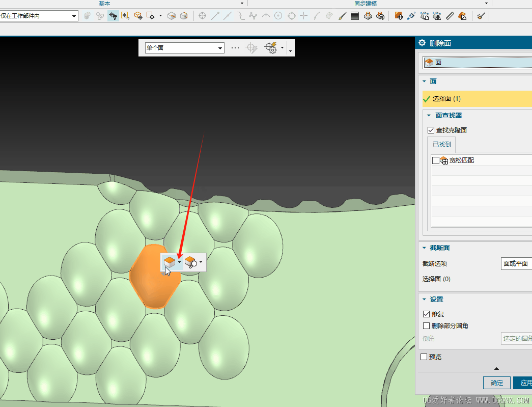Viewport: 532px width, 407px height.
Task: Collapse the 设置 section
Action: (424, 300)
